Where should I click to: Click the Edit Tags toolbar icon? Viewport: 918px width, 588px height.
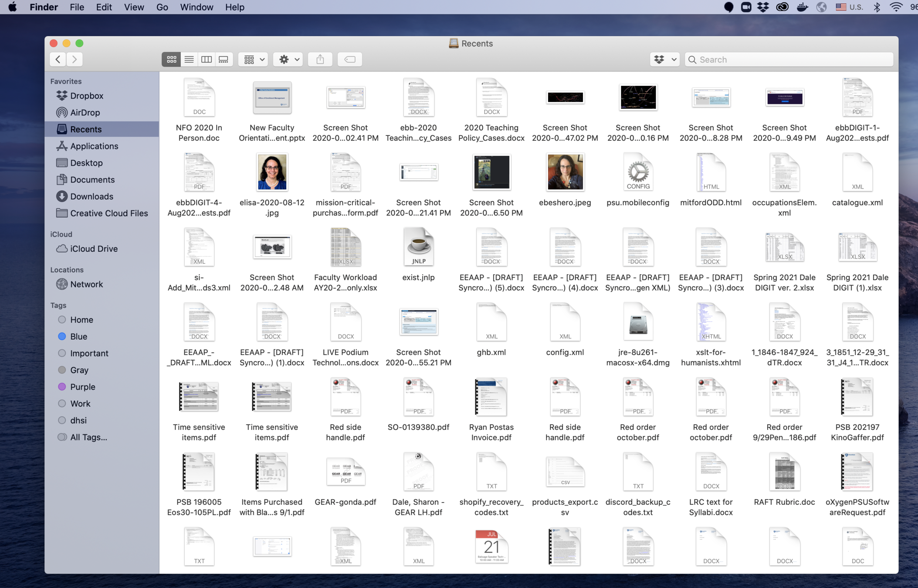pyautogui.click(x=349, y=59)
